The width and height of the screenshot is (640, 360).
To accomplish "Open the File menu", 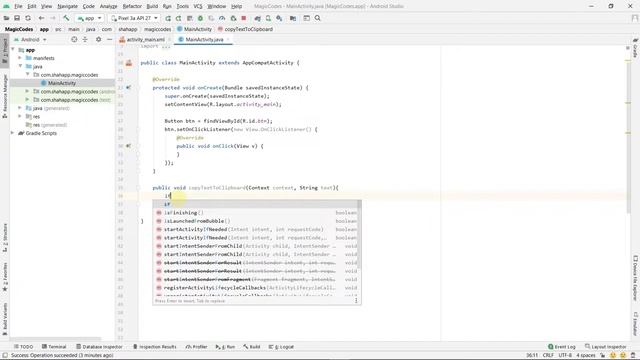I will coord(18,6).
